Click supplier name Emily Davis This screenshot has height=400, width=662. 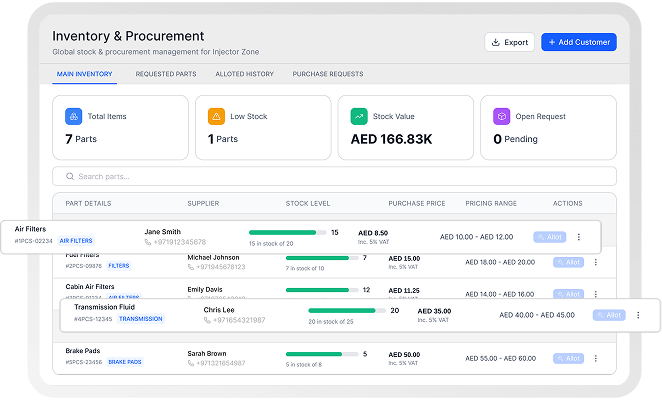point(205,289)
